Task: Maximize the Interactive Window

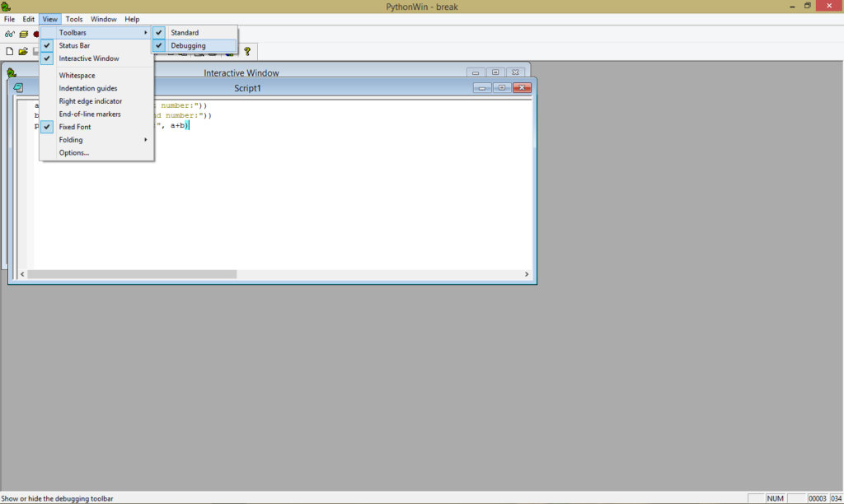Action: point(495,72)
